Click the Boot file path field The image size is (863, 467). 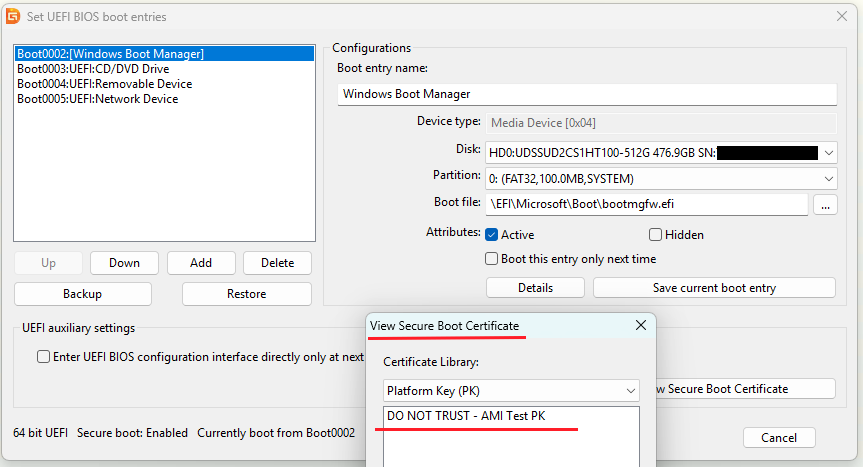(647, 204)
